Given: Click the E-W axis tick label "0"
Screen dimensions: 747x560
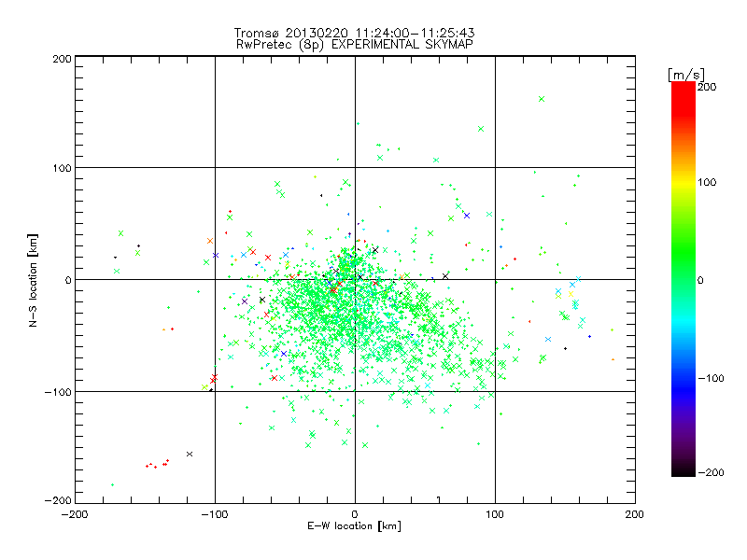Looking at the screenshot, I should [x=355, y=514].
